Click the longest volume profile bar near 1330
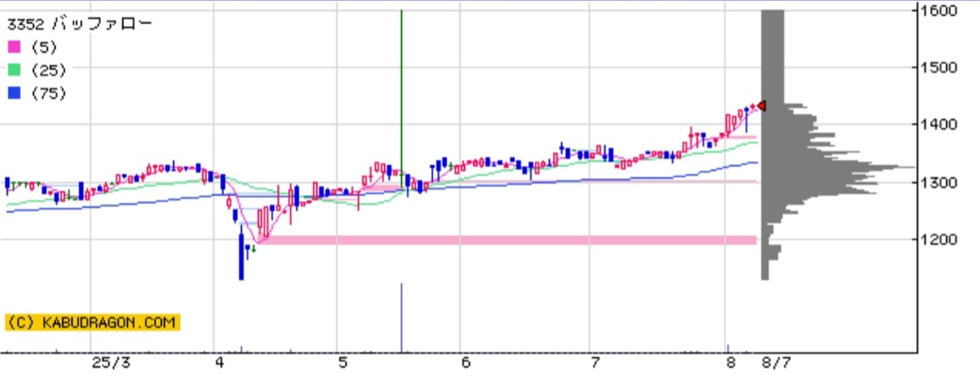This screenshot has height=386, width=980. pos(838,167)
